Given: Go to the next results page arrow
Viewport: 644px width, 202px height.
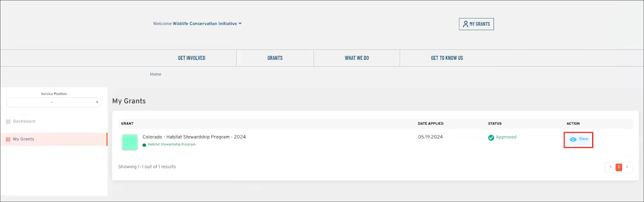Looking at the screenshot, I should [627, 167].
